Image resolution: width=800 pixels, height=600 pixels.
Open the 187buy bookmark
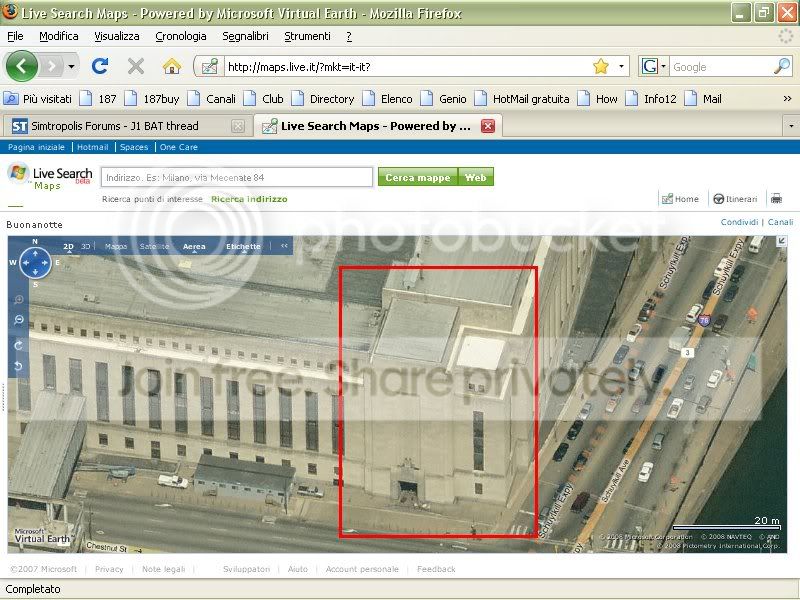(x=153, y=99)
